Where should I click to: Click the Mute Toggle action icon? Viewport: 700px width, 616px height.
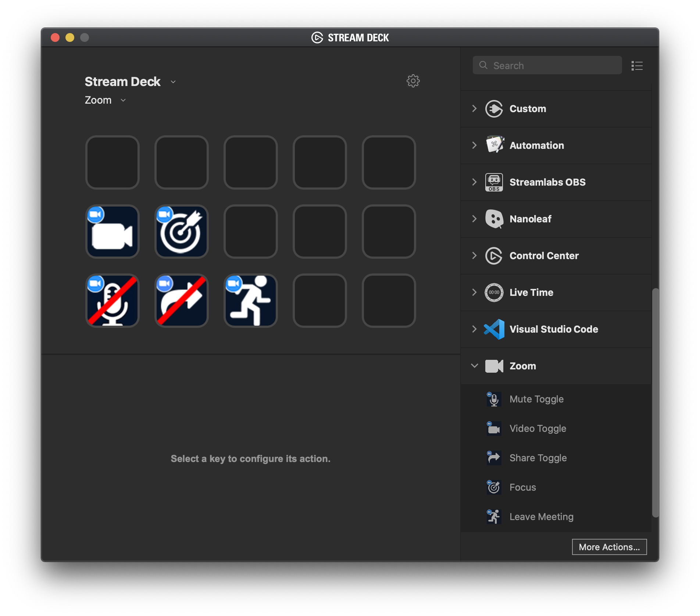(x=494, y=399)
